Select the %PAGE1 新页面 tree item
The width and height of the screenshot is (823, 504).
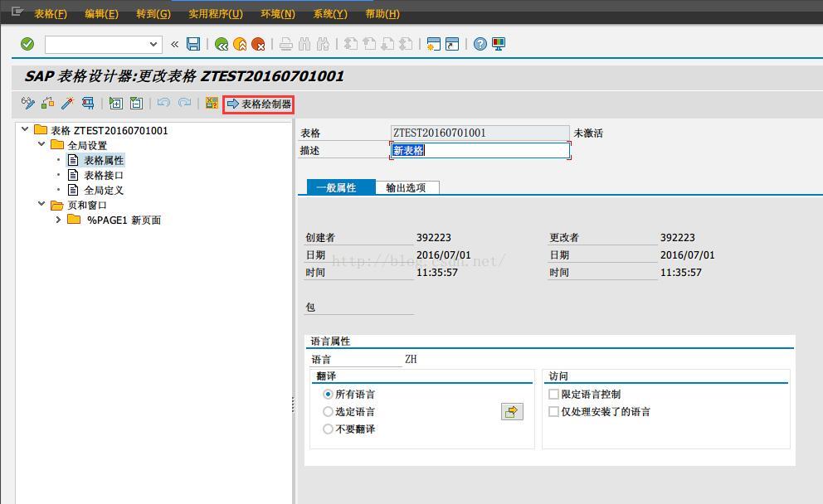[124, 220]
